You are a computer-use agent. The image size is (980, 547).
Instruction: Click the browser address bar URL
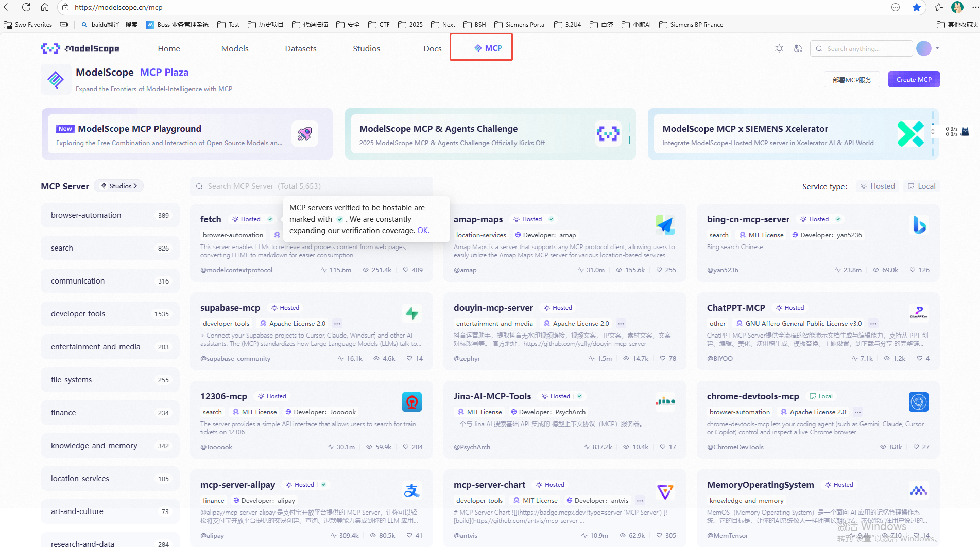tap(118, 7)
